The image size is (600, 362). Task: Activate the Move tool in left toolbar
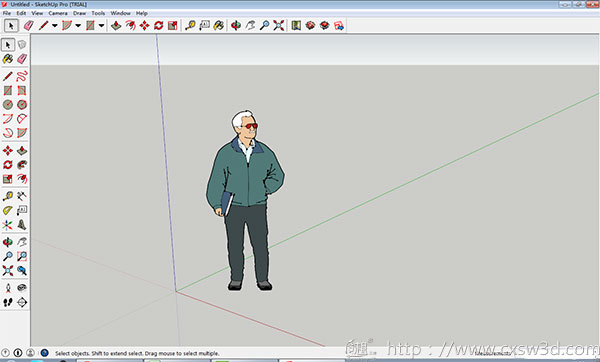tap(8, 150)
